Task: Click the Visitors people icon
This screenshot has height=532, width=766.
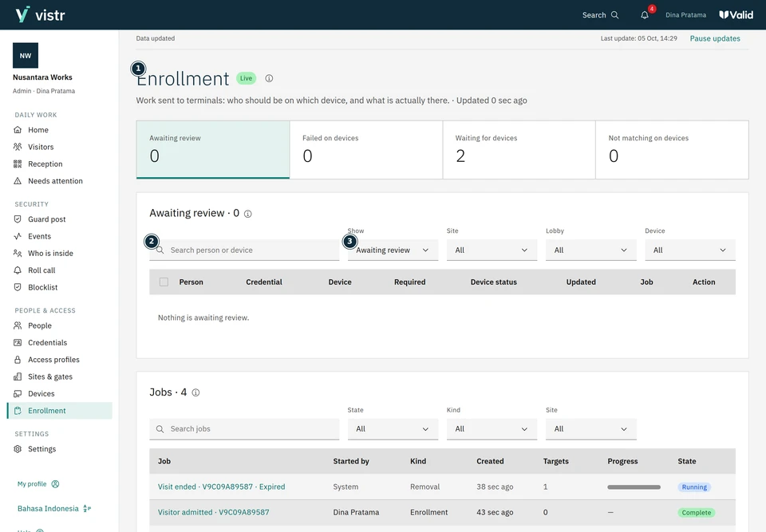Action: (x=18, y=147)
